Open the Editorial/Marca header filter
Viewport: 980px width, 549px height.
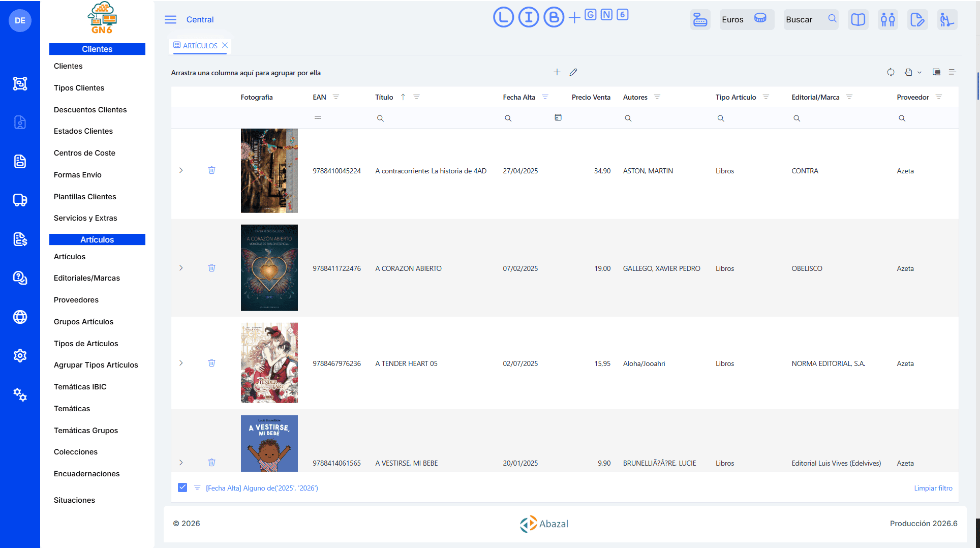point(849,97)
